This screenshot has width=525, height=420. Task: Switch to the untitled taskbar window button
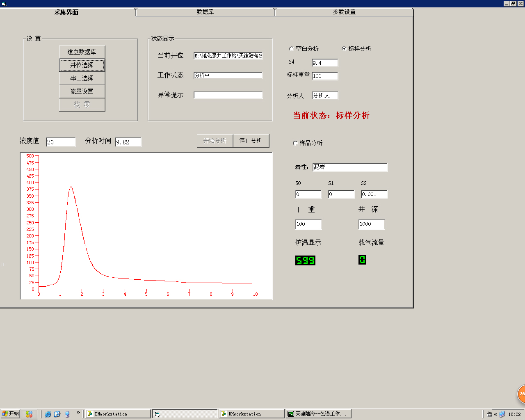(x=185, y=414)
